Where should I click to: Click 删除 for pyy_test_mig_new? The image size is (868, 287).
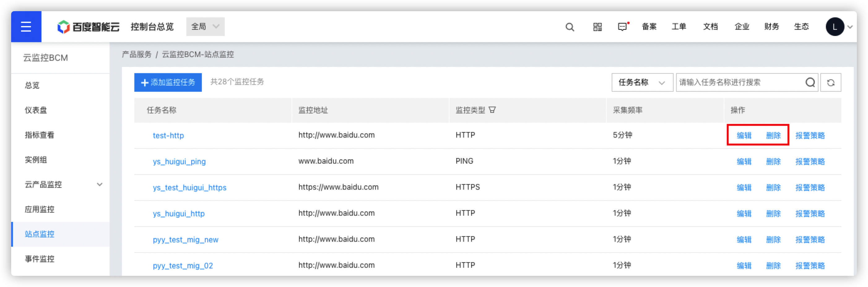[x=773, y=240]
